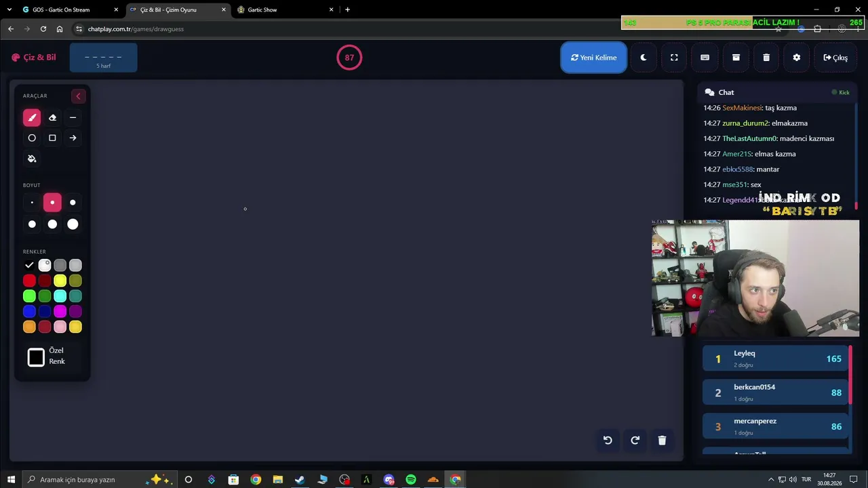Click the Windows taskbar search box
The height and width of the screenshot is (488, 868).
point(100,480)
